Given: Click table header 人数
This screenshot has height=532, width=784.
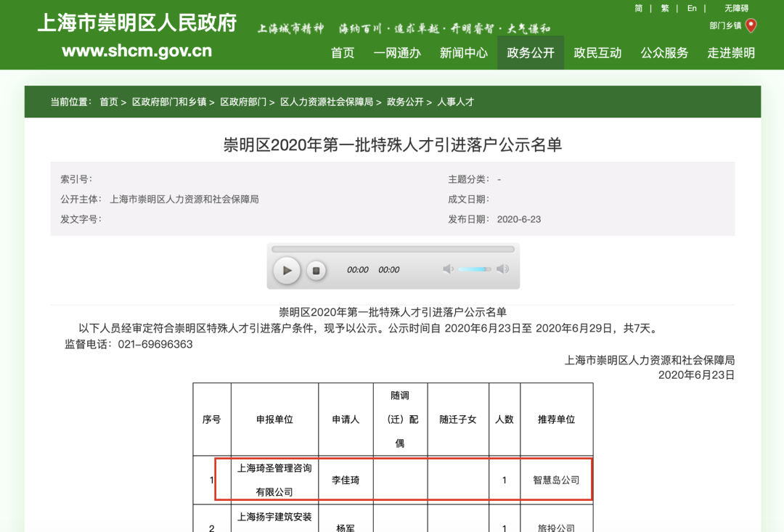Looking at the screenshot, I should coord(505,420).
